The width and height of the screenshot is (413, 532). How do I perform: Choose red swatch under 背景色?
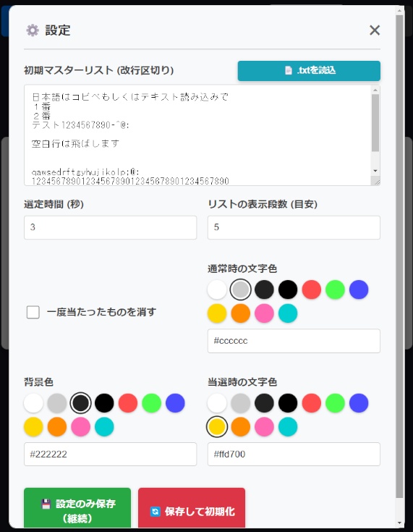click(128, 403)
